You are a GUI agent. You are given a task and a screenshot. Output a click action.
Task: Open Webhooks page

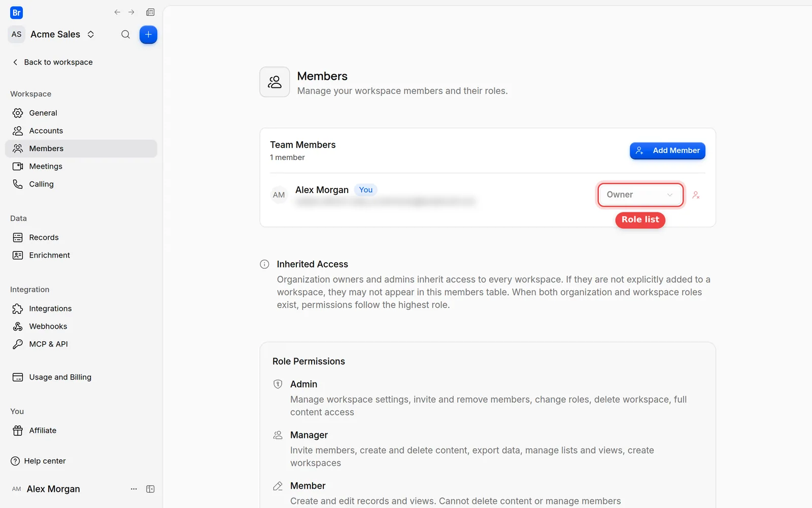[x=81, y=326]
